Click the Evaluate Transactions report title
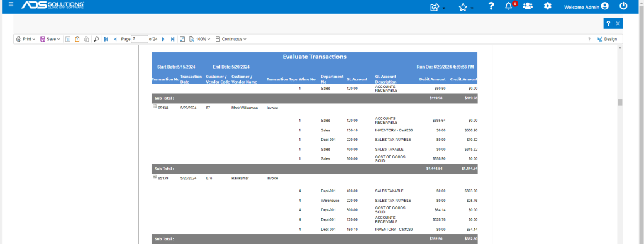Screen dimensions: 644x244 pyautogui.click(x=314, y=57)
